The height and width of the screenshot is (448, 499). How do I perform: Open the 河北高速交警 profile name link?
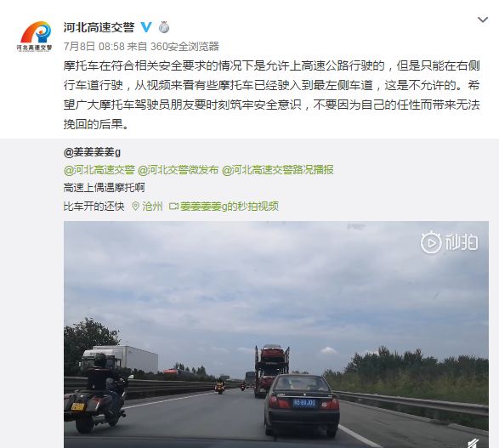pos(99,27)
